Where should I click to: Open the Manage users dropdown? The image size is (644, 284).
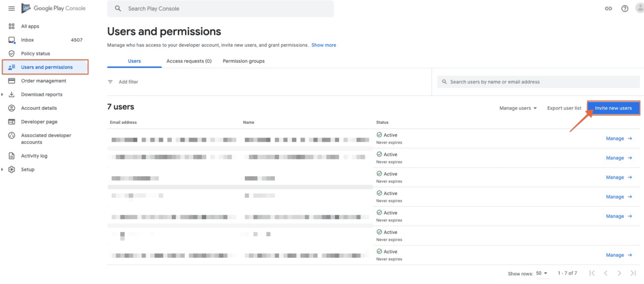pyautogui.click(x=518, y=108)
